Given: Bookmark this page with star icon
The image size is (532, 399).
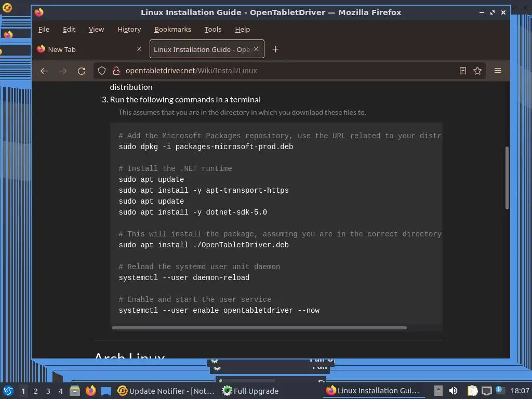Looking at the screenshot, I should [x=477, y=71].
